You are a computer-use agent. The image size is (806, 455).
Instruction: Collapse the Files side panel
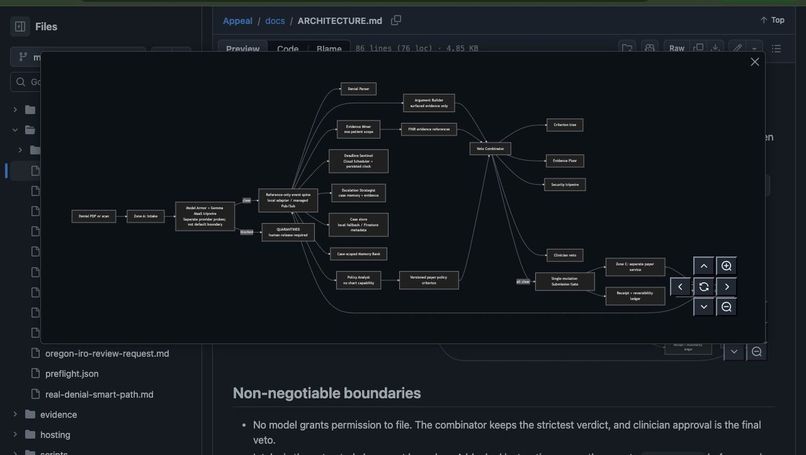tap(20, 27)
